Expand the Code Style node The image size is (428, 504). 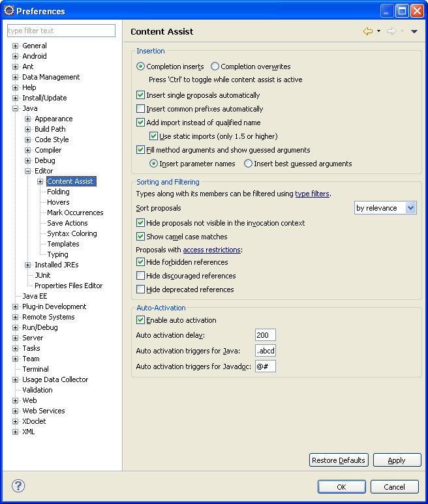click(x=27, y=140)
